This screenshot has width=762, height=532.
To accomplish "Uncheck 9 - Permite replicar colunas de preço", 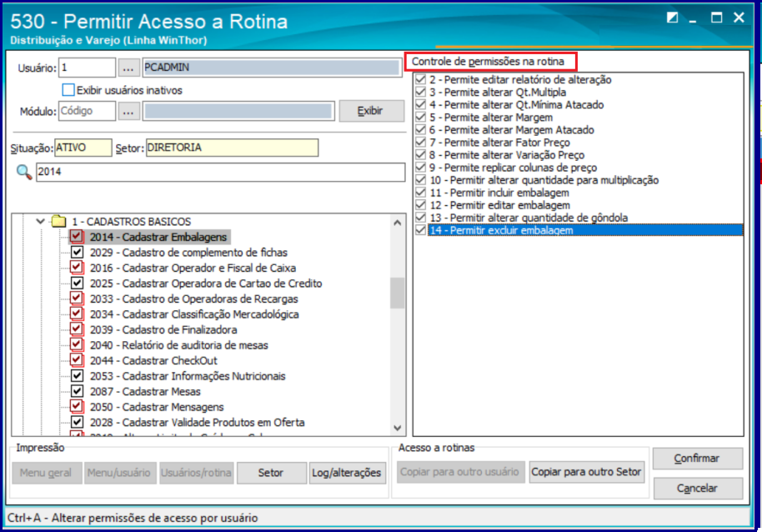I will (x=421, y=168).
